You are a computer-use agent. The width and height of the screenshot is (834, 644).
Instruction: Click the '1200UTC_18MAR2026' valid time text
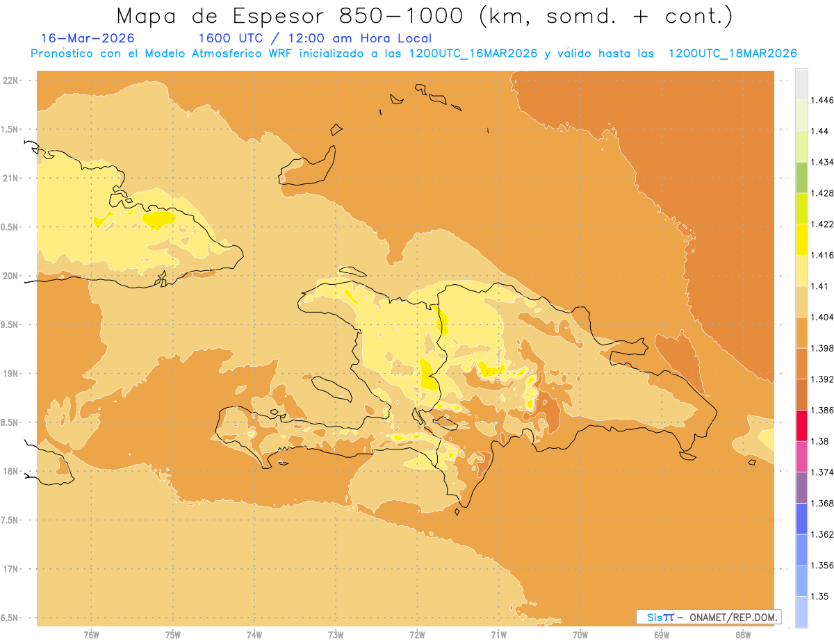tap(732, 53)
